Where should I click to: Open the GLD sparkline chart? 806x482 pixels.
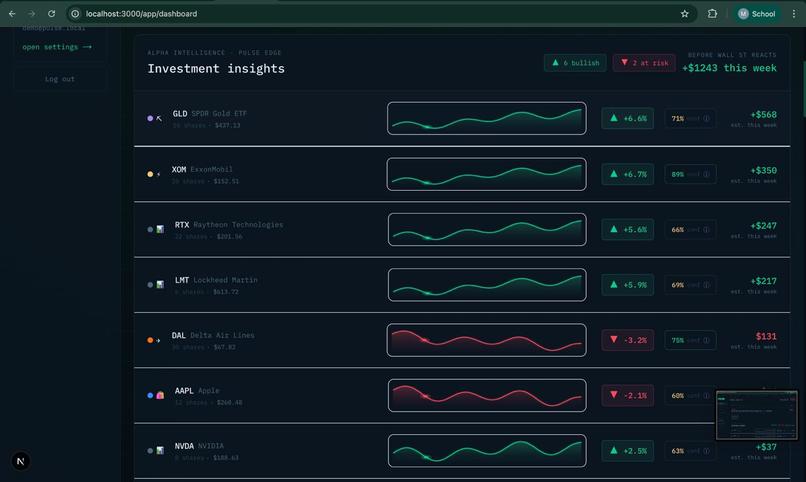pyautogui.click(x=487, y=118)
